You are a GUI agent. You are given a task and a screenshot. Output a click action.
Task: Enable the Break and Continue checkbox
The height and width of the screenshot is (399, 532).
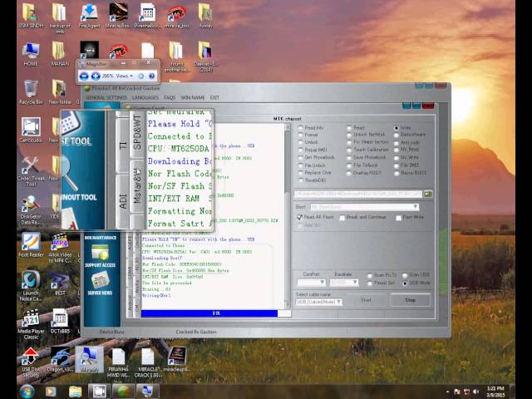tap(362, 217)
